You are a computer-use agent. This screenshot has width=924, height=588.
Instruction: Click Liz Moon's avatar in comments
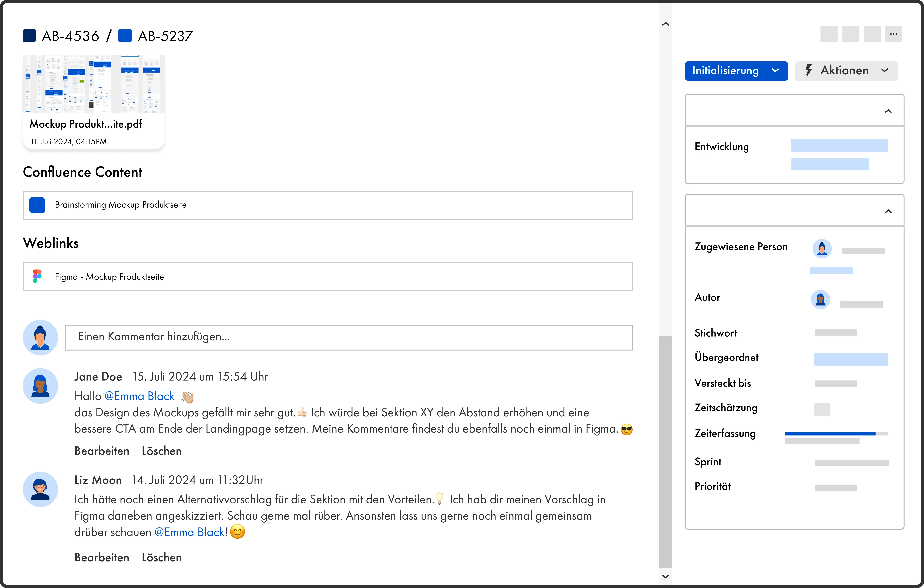tap(40, 489)
